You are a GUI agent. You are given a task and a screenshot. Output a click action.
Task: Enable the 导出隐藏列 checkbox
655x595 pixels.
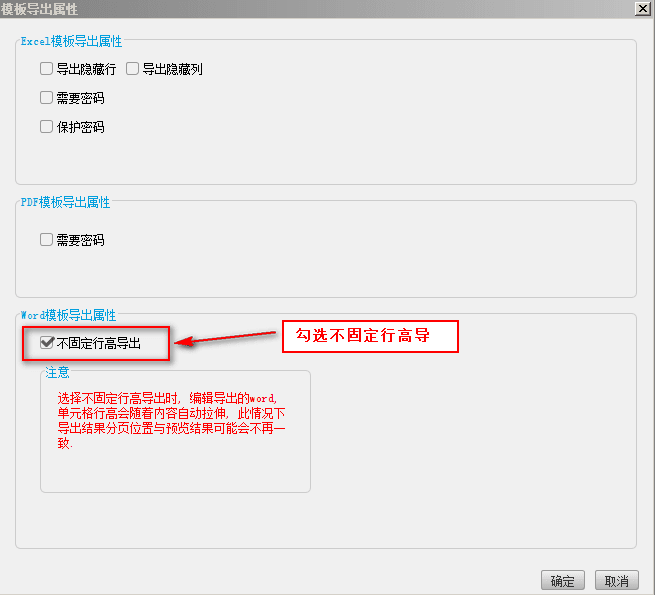[132, 69]
